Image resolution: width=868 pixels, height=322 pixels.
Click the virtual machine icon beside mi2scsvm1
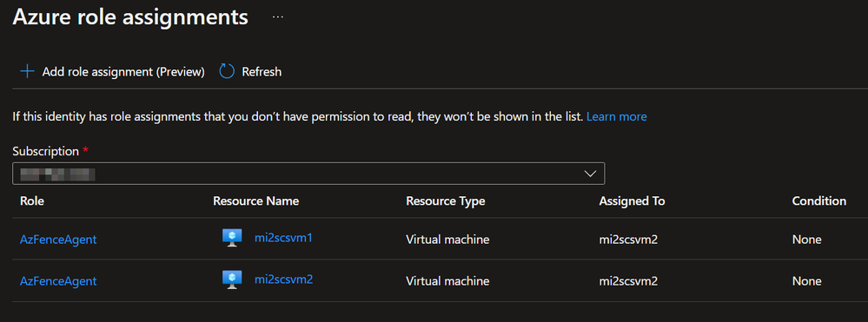233,238
